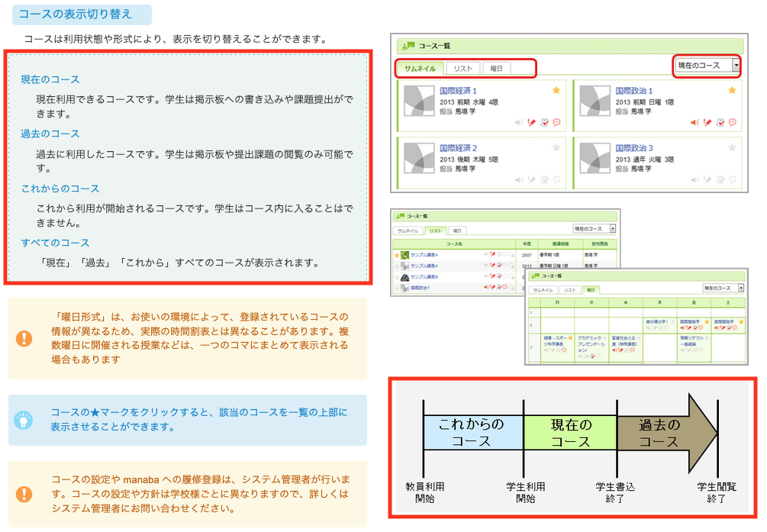Click the red pencil assignment icon on 国際経済 1

(x=531, y=122)
